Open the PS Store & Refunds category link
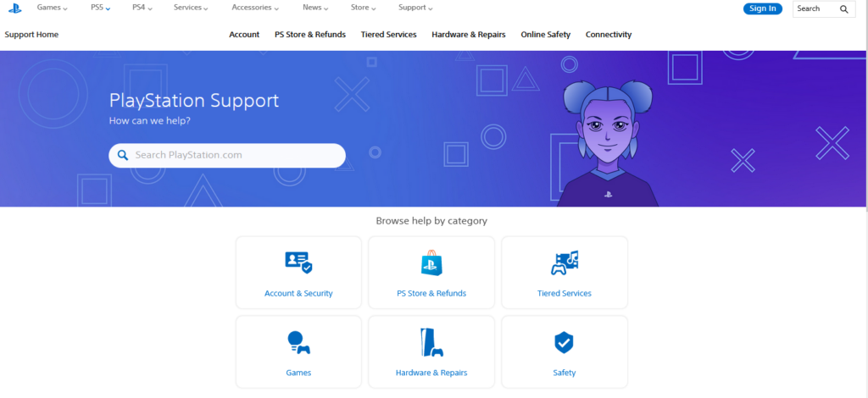Screen dimensions: 868x398 pyautogui.click(x=431, y=294)
